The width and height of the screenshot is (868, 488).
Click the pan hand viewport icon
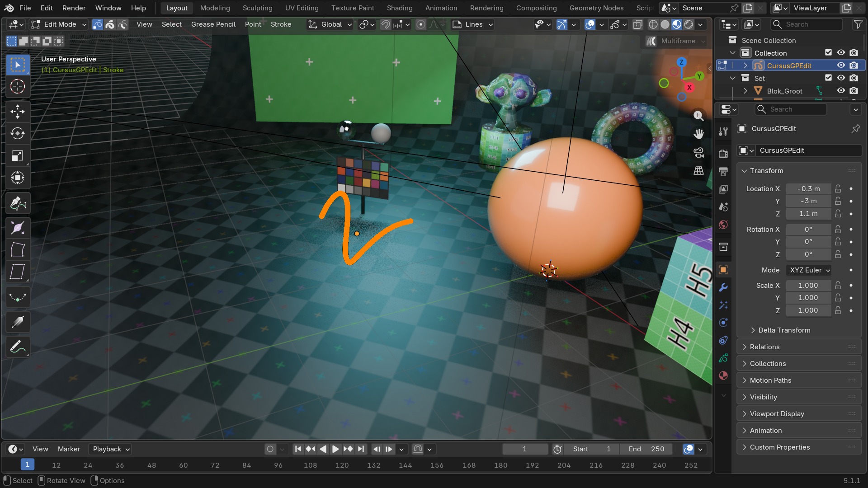(x=698, y=134)
